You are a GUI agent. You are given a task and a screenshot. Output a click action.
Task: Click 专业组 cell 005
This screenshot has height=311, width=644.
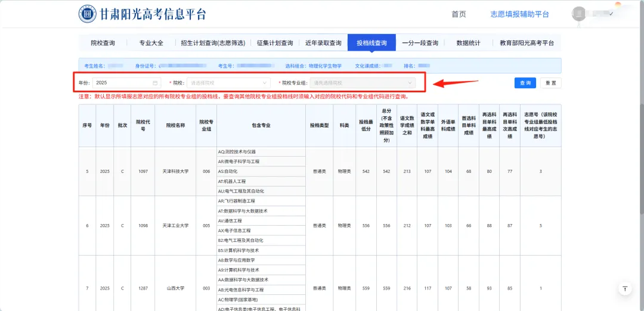[206, 226]
